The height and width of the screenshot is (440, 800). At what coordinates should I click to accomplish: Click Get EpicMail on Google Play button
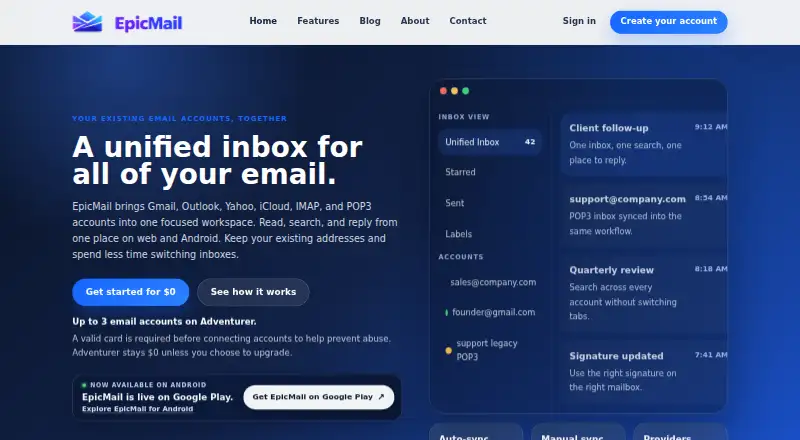pyautogui.click(x=319, y=397)
